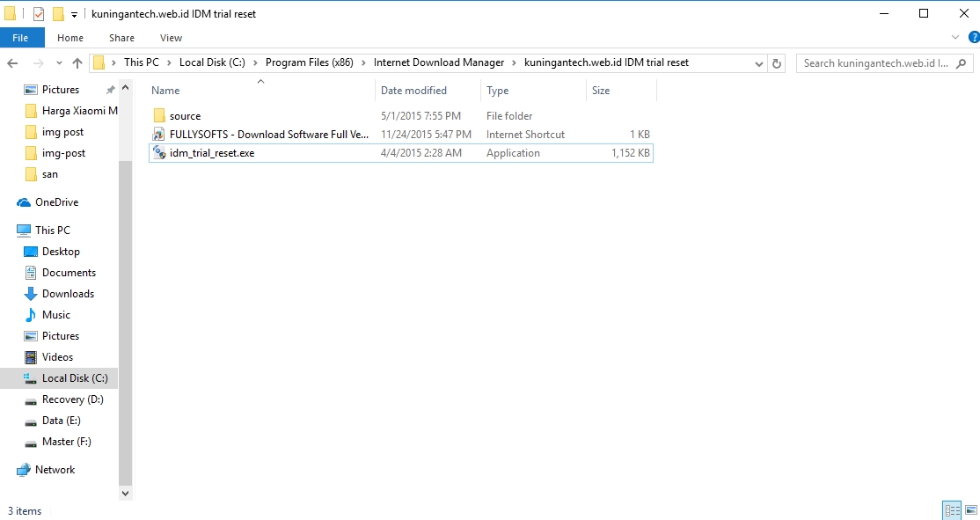Open Recovery (D:) drive
Image resolution: width=980 pixels, height=520 pixels.
(63, 399)
